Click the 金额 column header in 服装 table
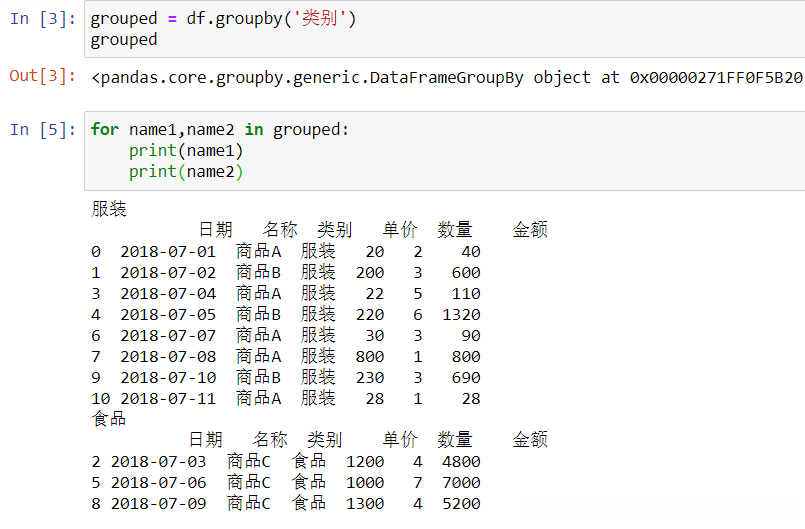 pos(530,230)
